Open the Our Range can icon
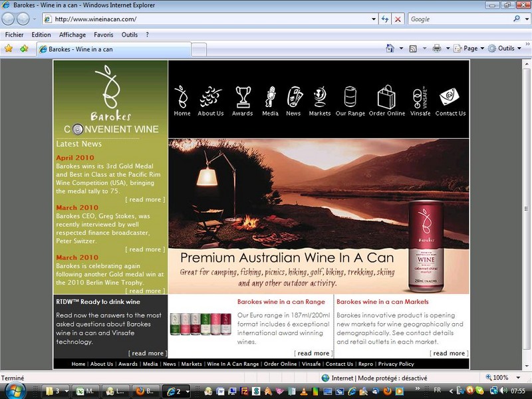Screen dimensions: 532x399 click(350, 96)
